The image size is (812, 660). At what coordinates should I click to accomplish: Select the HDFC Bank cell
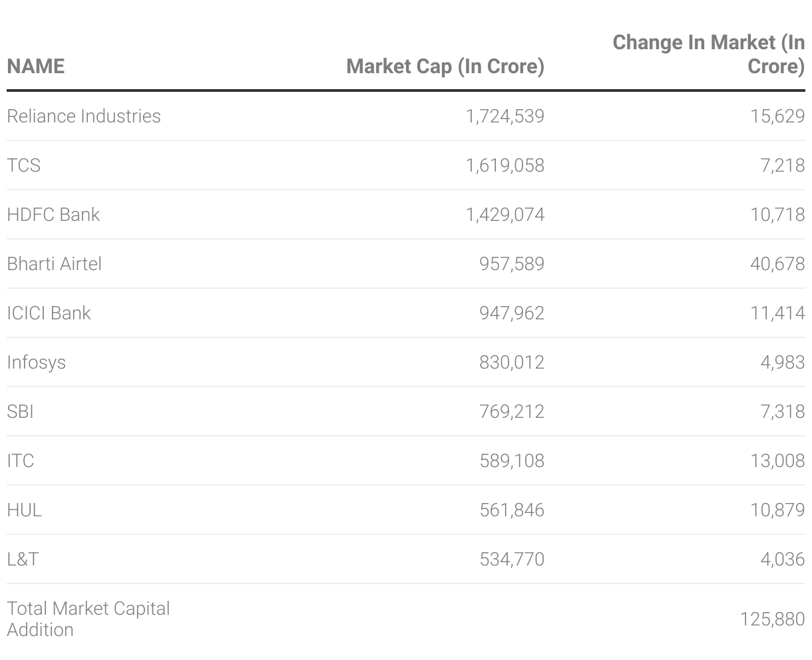pos(53,215)
